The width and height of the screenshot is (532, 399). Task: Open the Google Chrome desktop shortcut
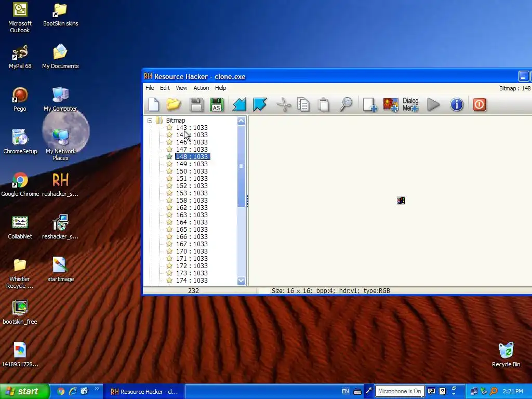pos(20,185)
